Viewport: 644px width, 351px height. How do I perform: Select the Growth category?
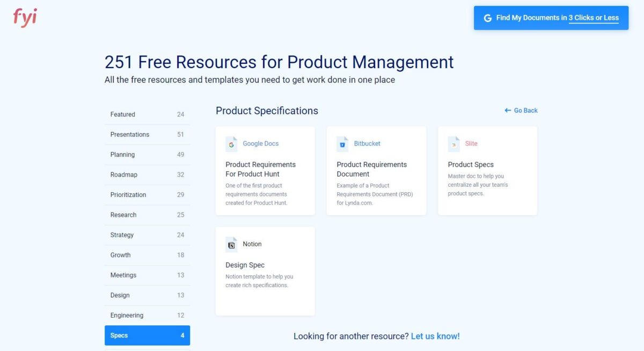pos(147,255)
